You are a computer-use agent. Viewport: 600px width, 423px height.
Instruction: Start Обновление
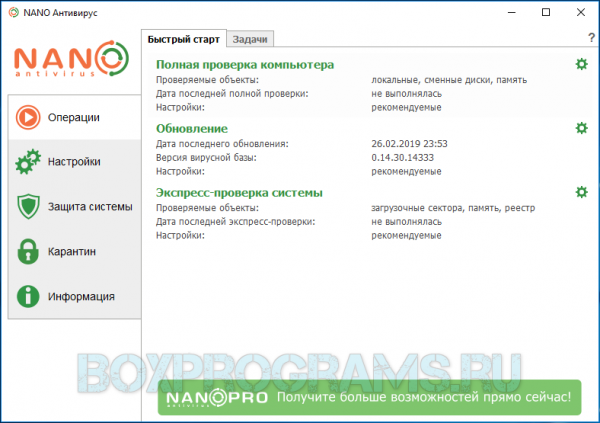[x=192, y=129]
